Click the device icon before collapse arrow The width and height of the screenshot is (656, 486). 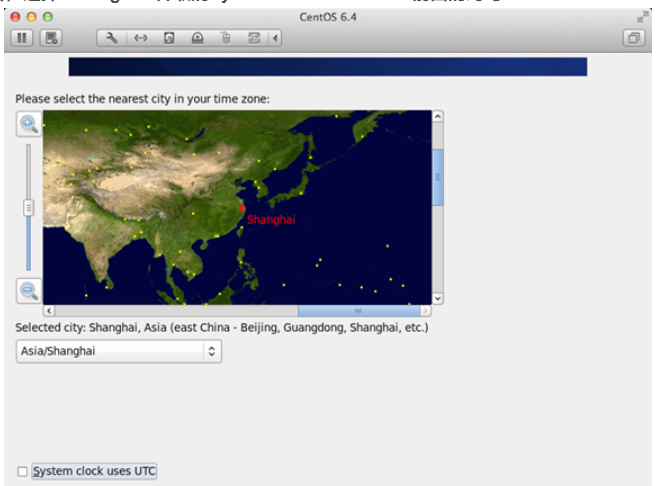tap(253, 38)
